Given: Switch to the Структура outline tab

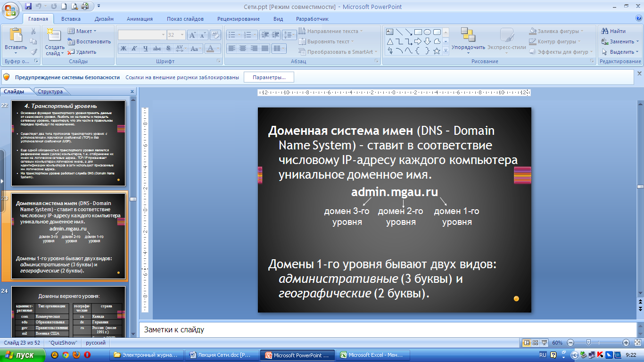Looking at the screenshot, I should pos(50,91).
